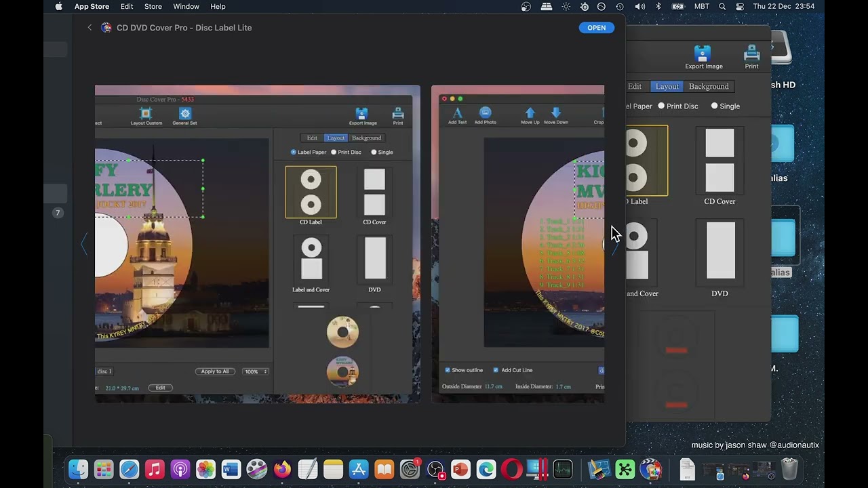868x488 pixels.
Task: Open the Apple menu
Action: coord(59,7)
